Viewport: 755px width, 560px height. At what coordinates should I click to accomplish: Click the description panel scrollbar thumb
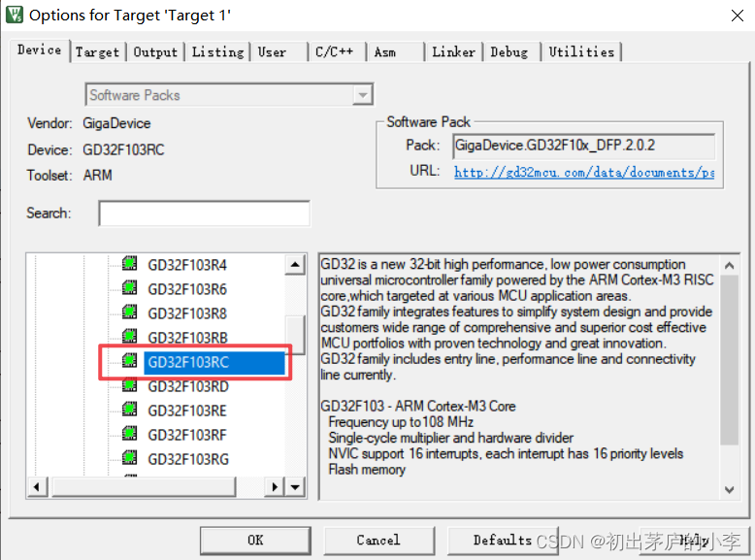[x=730, y=360]
